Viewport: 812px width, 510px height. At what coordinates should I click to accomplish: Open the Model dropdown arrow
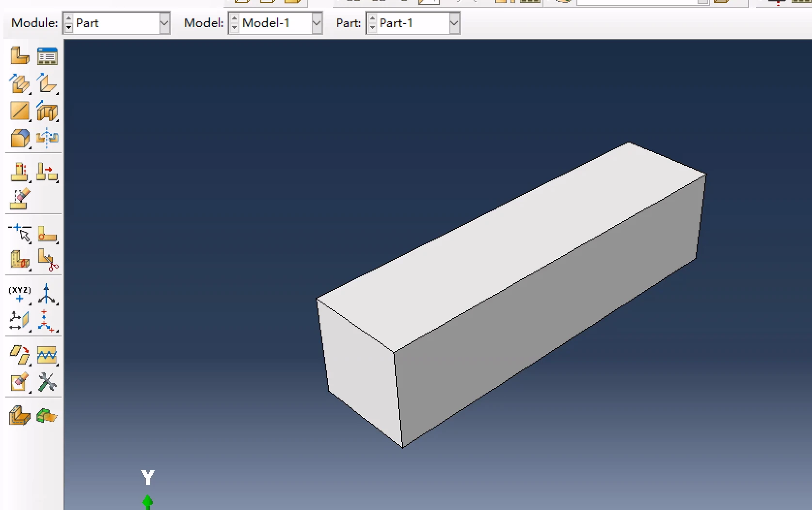317,23
